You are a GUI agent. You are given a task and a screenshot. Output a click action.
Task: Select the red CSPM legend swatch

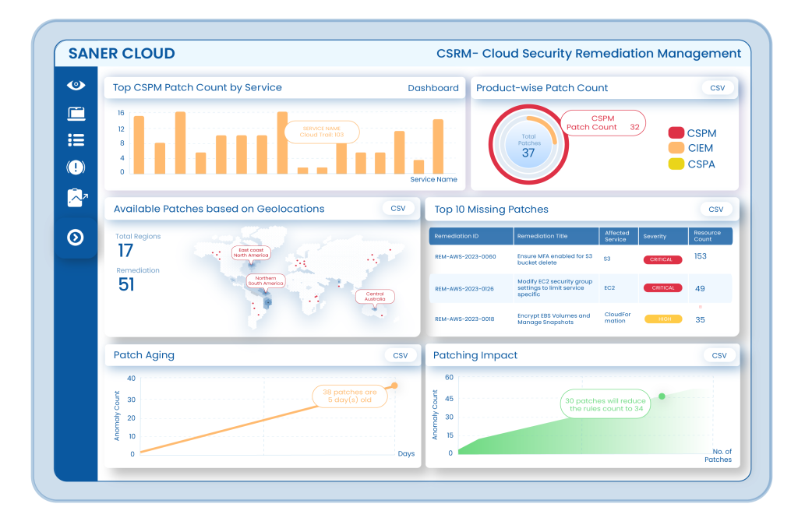(676, 132)
